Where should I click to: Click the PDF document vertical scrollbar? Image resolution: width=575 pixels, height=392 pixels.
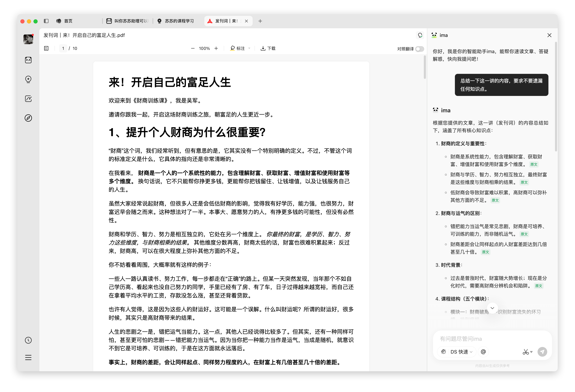[425, 67]
